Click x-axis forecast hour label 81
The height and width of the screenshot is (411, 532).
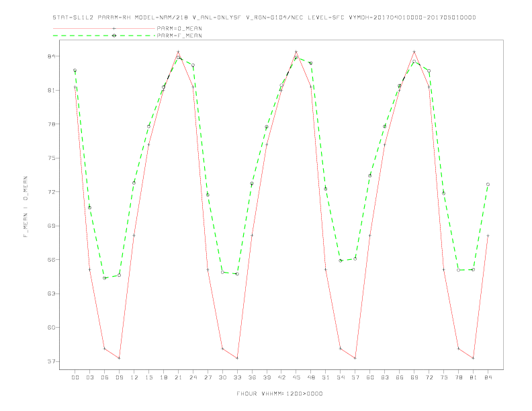click(474, 377)
